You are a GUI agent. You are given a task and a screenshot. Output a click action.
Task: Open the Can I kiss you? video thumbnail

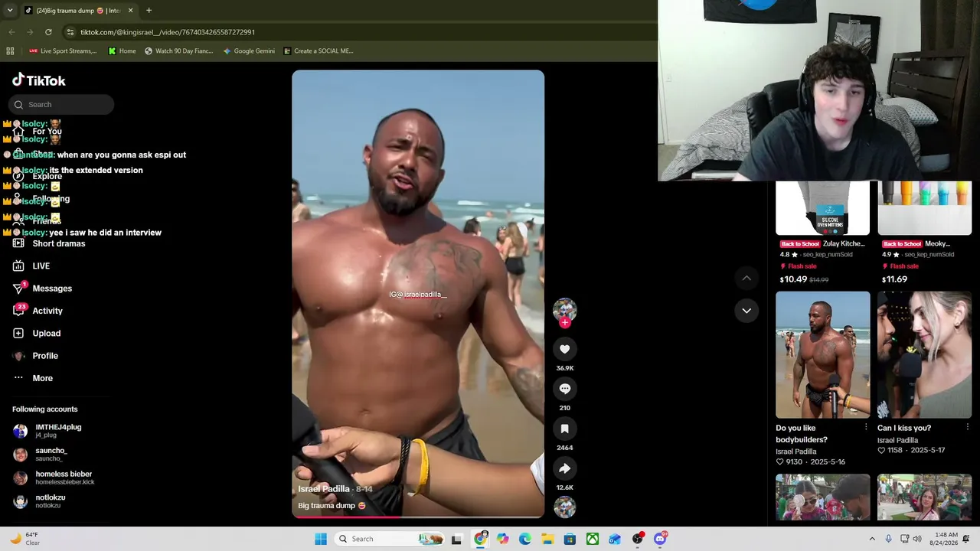(925, 354)
